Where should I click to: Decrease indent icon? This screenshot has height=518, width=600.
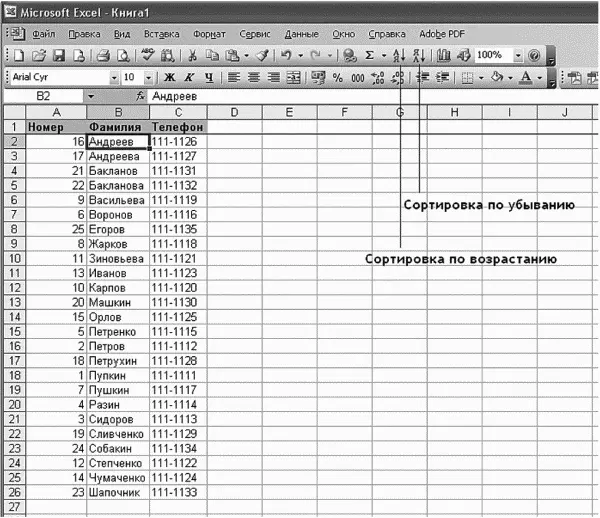point(422,78)
